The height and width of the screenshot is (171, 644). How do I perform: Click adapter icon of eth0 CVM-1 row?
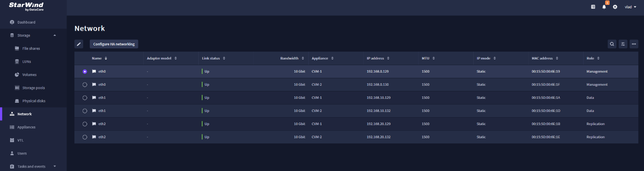[x=94, y=71]
